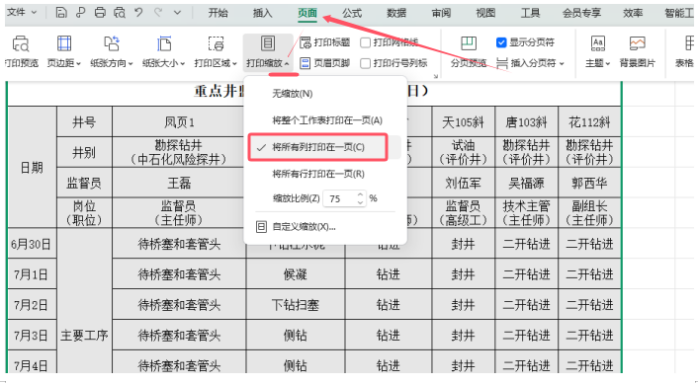Open 页眉页脚 header footer icon
The image size is (698, 384).
tap(305, 63)
